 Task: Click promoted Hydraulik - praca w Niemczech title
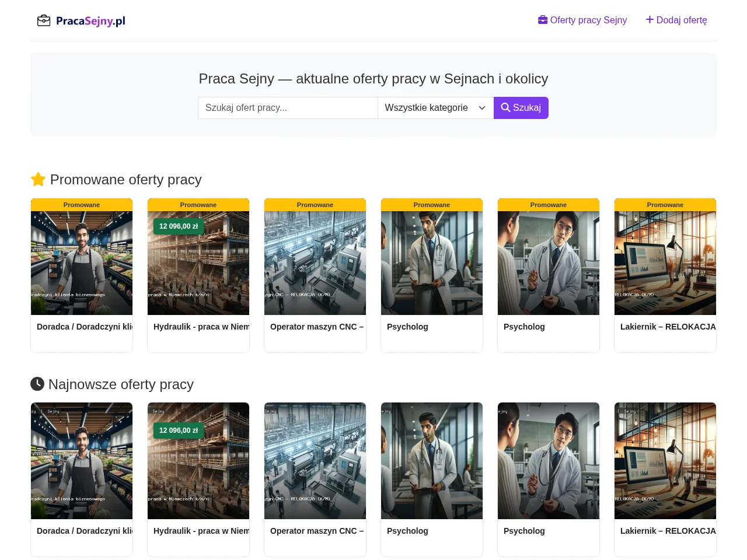click(201, 327)
